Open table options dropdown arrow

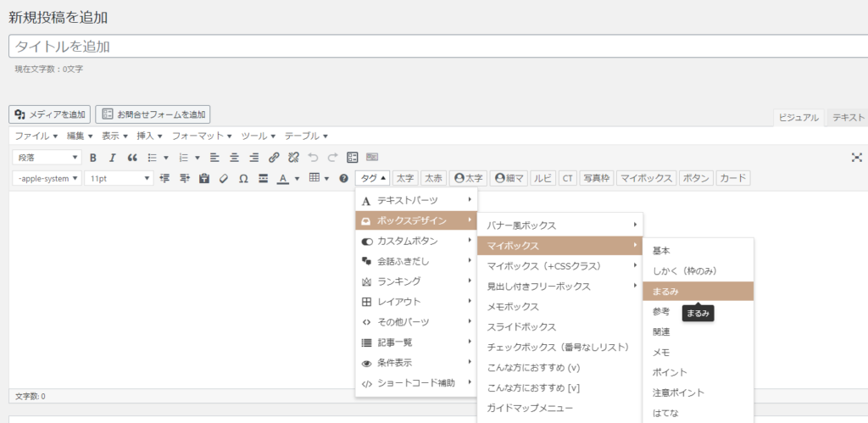click(327, 178)
